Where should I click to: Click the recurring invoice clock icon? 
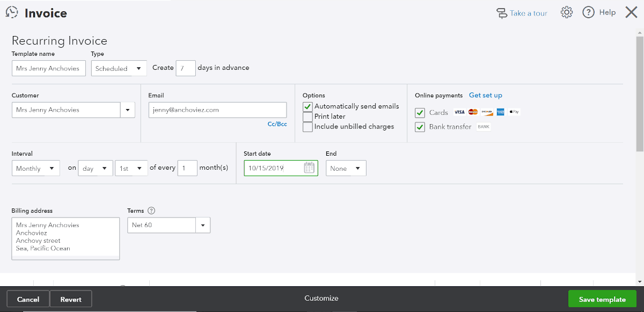(12, 12)
